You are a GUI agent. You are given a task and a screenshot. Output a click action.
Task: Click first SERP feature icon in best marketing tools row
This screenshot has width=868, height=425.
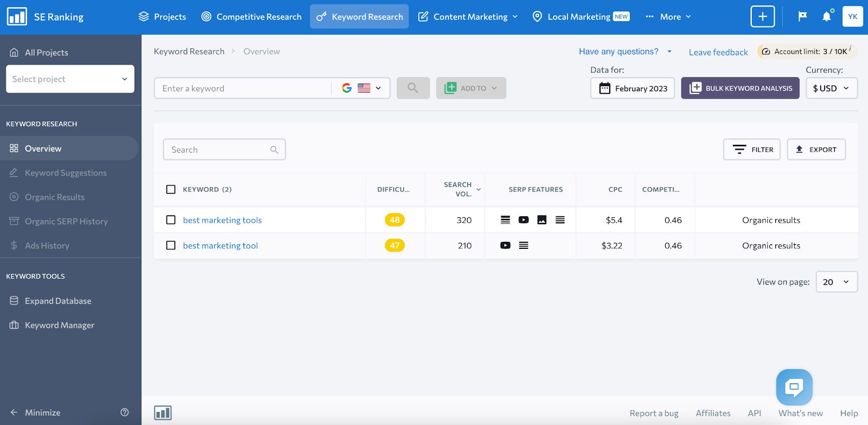[505, 220]
